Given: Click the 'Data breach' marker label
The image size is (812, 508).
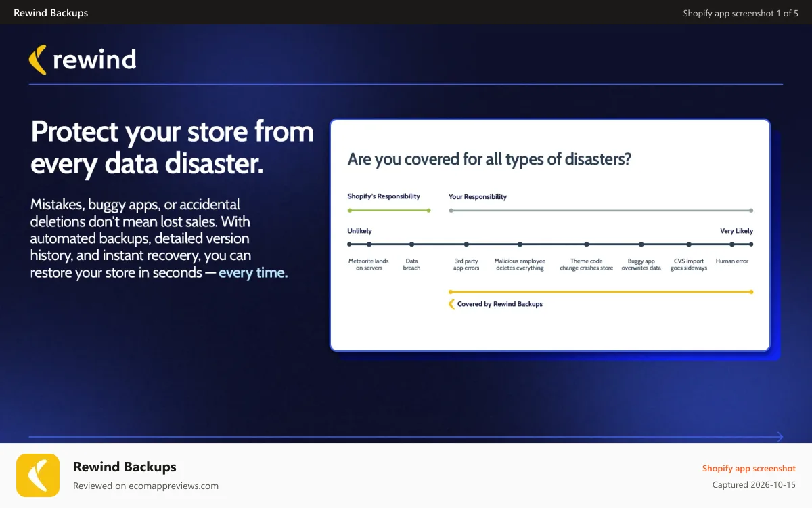Looking at the screenshot, I should tap(411, 264).
